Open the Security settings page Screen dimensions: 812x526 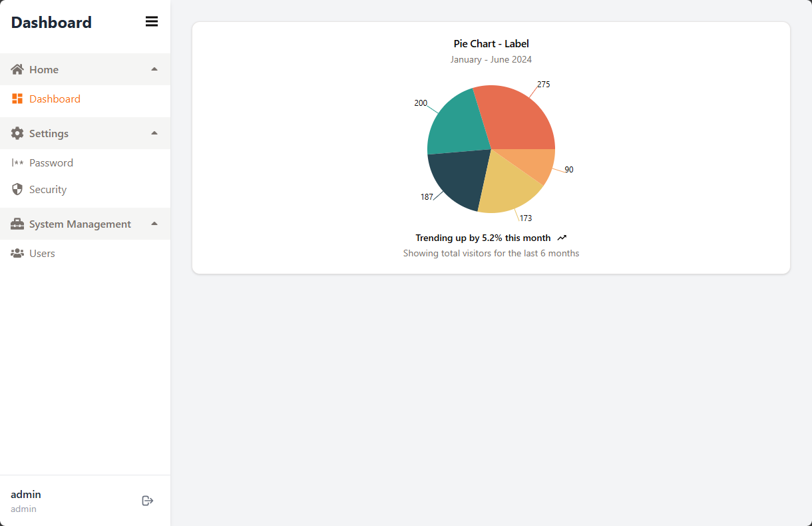tap(85, 189)
